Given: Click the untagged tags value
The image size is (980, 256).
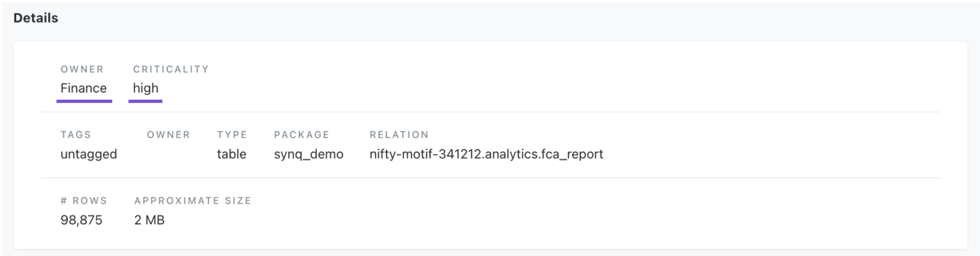Looking at the screenshot, I should [x=89, y=154].
